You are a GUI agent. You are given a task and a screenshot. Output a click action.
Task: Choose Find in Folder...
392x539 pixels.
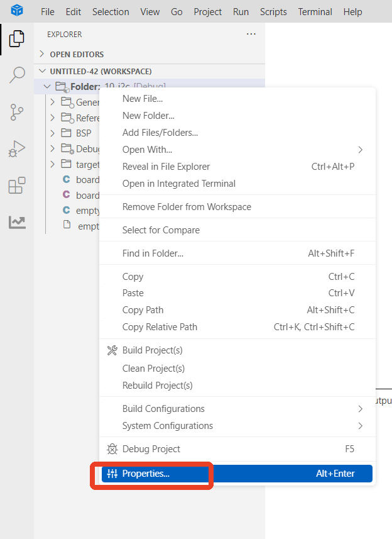237,253
